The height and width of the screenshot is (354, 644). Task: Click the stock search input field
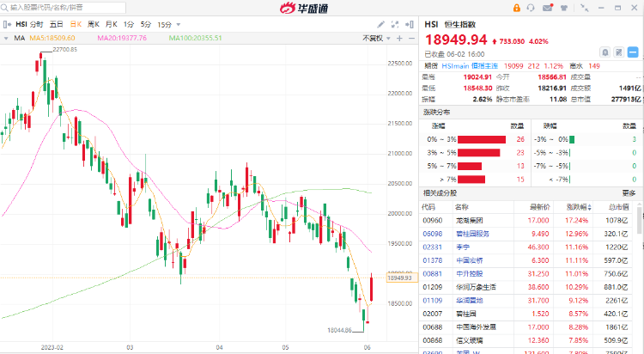tap(64, 8)
